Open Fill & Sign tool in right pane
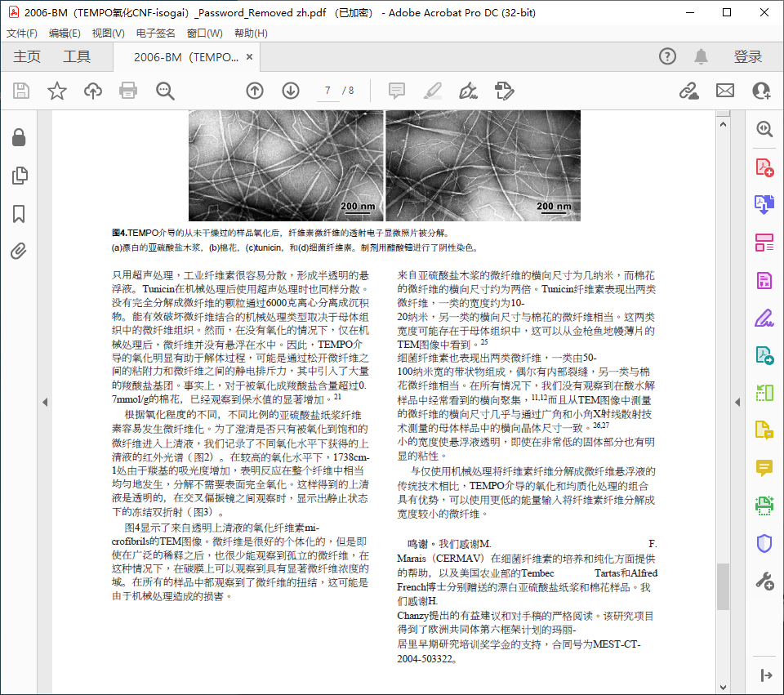 pos(764,318)
